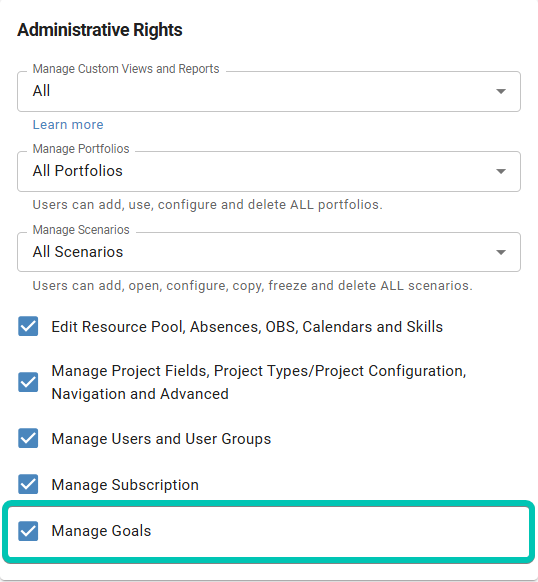Click the Administrative Rights heading
The width and height of the screenshot is (538, 582).
(100, 30)
